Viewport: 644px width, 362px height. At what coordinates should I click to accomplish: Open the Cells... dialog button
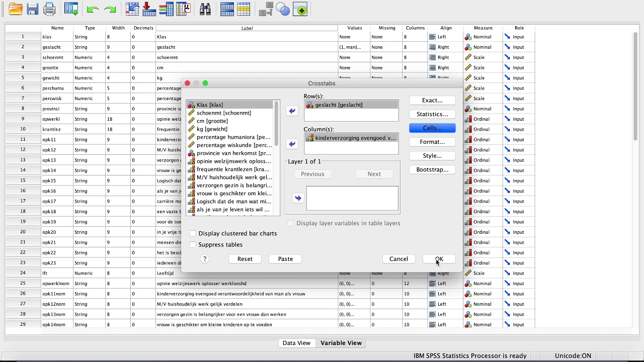[x=432, y=128]
